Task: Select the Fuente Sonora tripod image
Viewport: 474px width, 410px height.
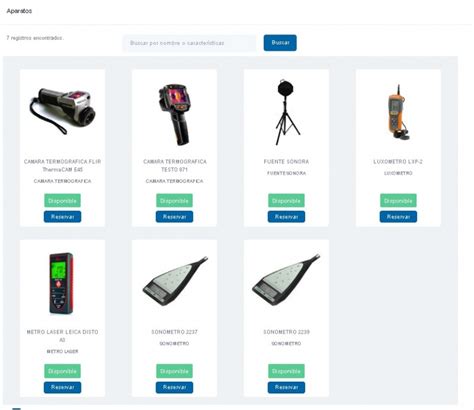Action: 286,112
